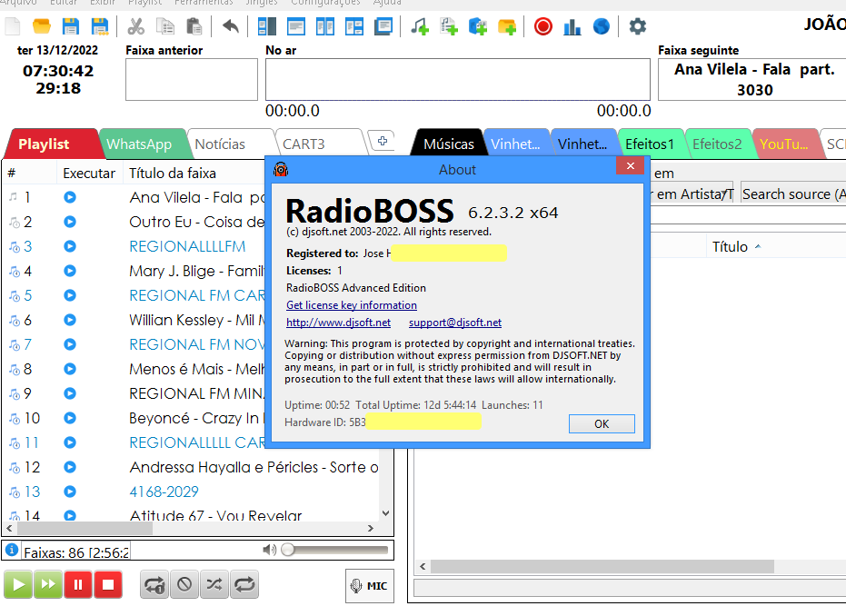Image resolution: width=846 pixels, height=616 pixels.
Task: Stop playback with the red stop button
Action: [108, 585]
